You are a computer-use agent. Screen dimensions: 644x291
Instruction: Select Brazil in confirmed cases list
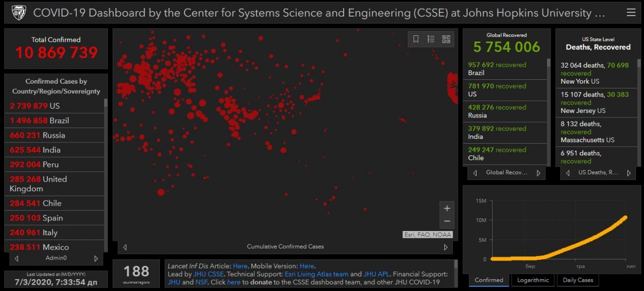pyautogui.click(x=54, y=121)
